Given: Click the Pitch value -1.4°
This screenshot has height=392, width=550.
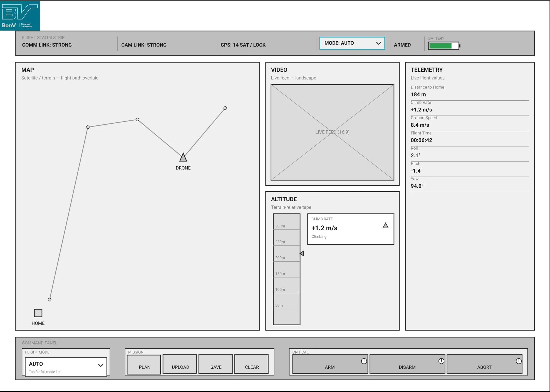Looking at the screenshot, I should (x=417, y=171).
